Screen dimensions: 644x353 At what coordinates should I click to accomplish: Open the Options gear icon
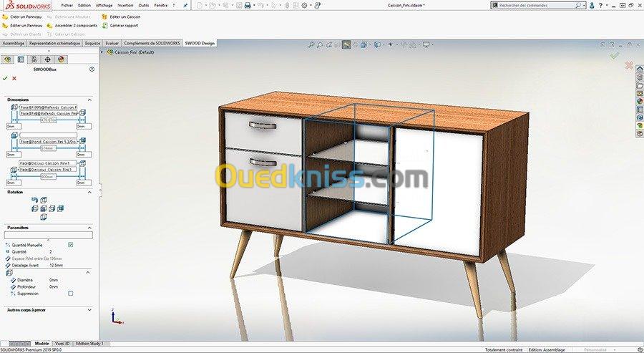pyautogui.click(x=305, y=5)
